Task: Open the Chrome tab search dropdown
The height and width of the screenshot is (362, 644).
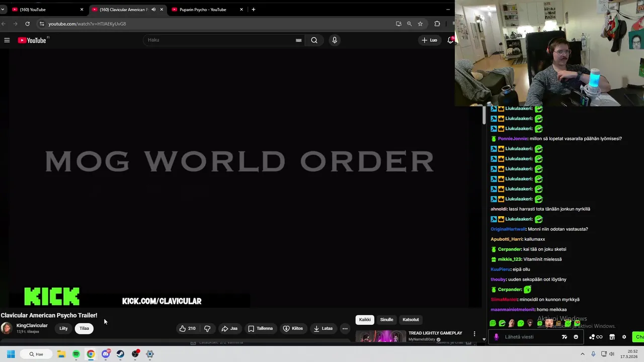Action: coord(3,10)
